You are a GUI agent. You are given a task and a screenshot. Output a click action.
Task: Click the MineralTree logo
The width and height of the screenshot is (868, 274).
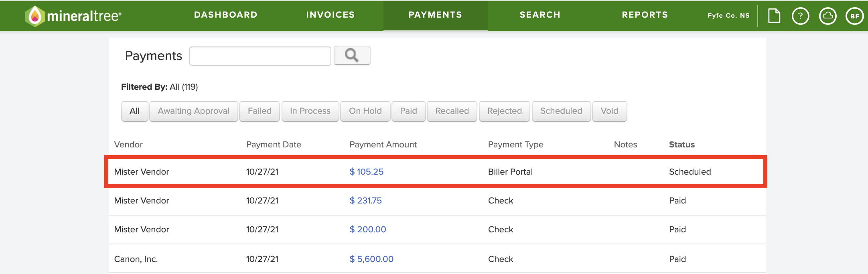73,16
